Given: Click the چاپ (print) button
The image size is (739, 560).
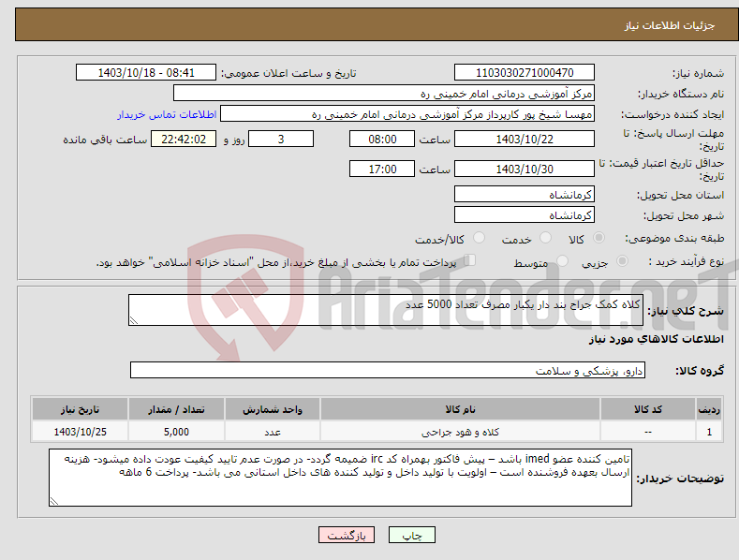Looking at the screenshot, I should (x=411, y=535).
